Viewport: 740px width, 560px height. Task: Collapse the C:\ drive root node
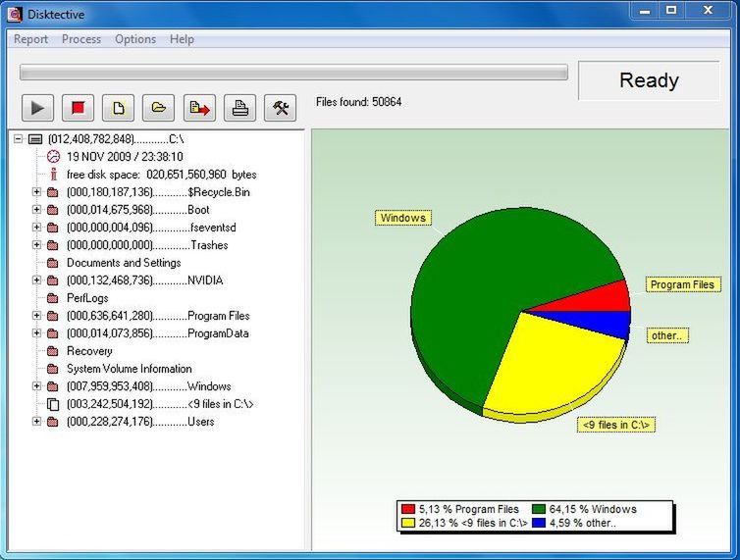[18, 139]
